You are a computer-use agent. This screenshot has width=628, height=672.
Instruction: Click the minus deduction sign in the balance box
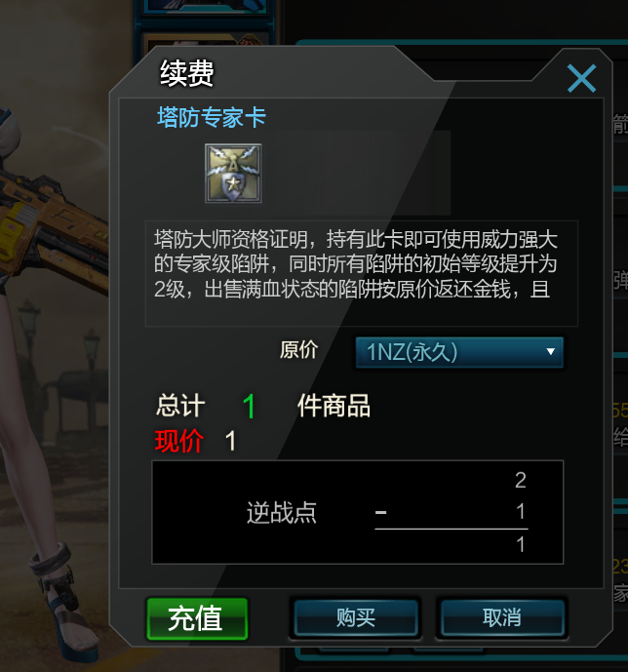coord(381,512)
